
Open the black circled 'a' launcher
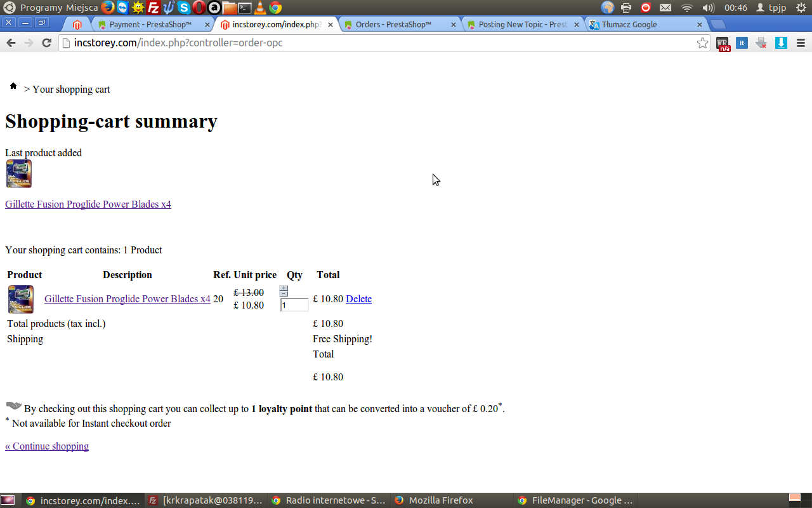click(214, 8)
